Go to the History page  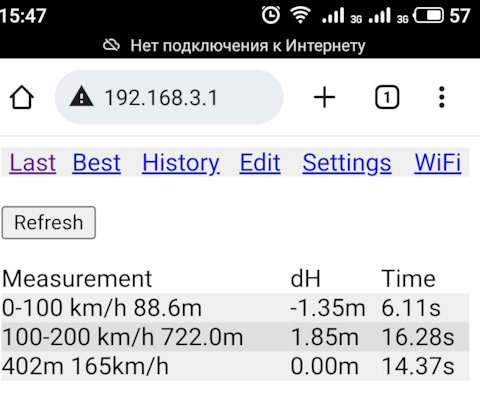[x=181, y=163]
